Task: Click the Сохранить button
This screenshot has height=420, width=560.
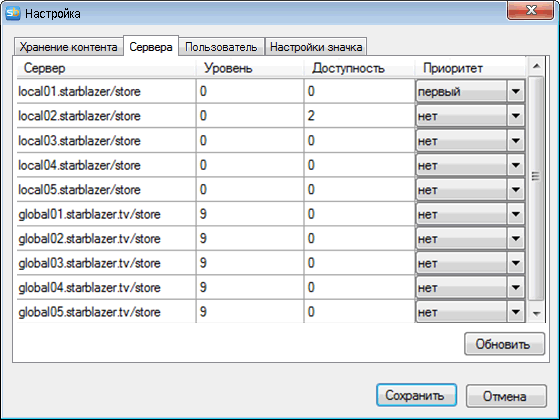Action: pos(416,395)
